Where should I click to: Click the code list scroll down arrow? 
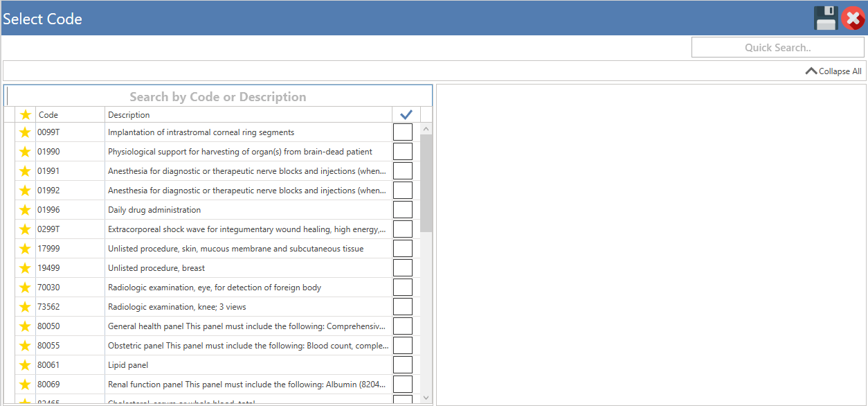(x=426, y=398)
